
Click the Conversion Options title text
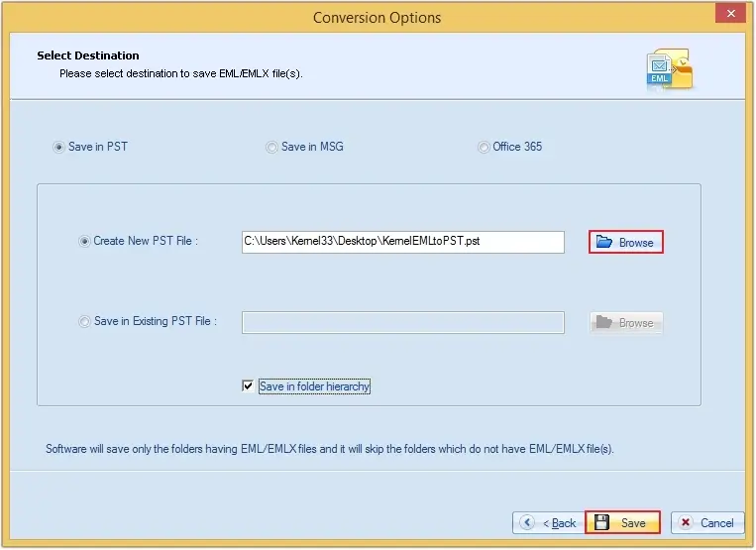point(378,18)
